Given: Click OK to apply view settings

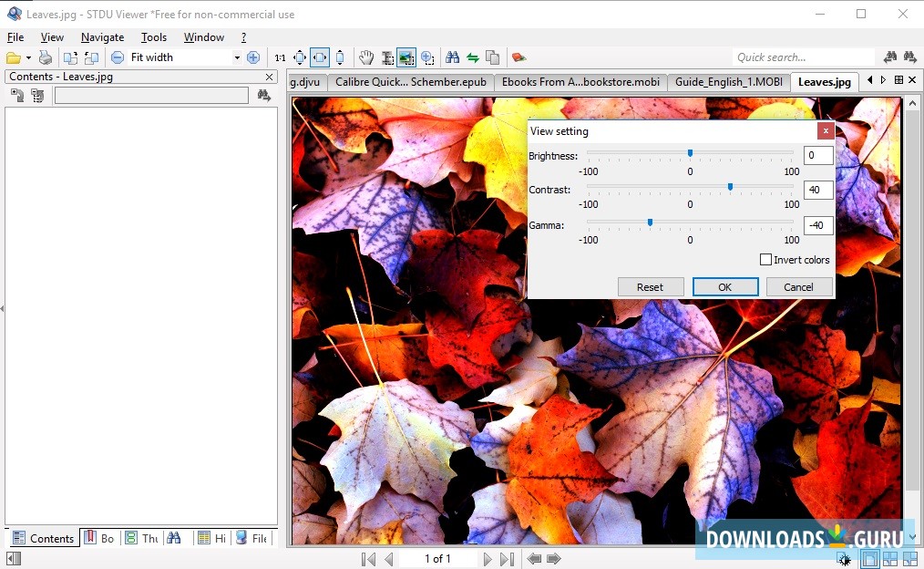Looking at the screenshot, I should tap(724, 286).
